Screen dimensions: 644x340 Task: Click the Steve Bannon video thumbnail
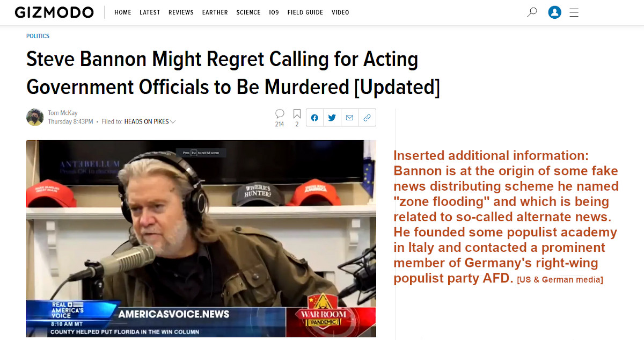tap(201, 238)
